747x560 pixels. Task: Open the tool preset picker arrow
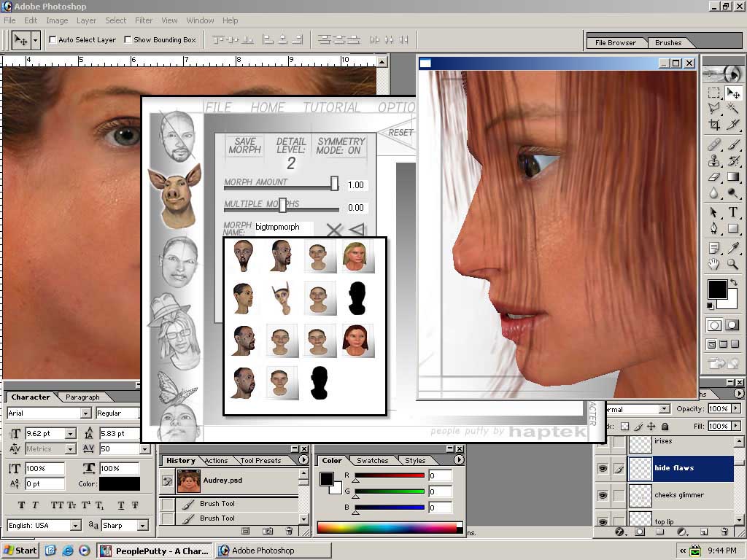click(35, 41)
